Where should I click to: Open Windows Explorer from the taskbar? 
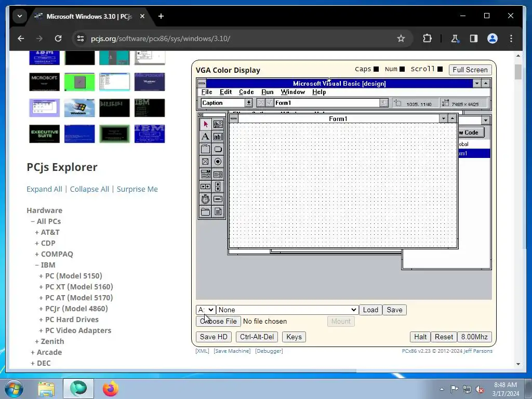[x=46, y=389]
